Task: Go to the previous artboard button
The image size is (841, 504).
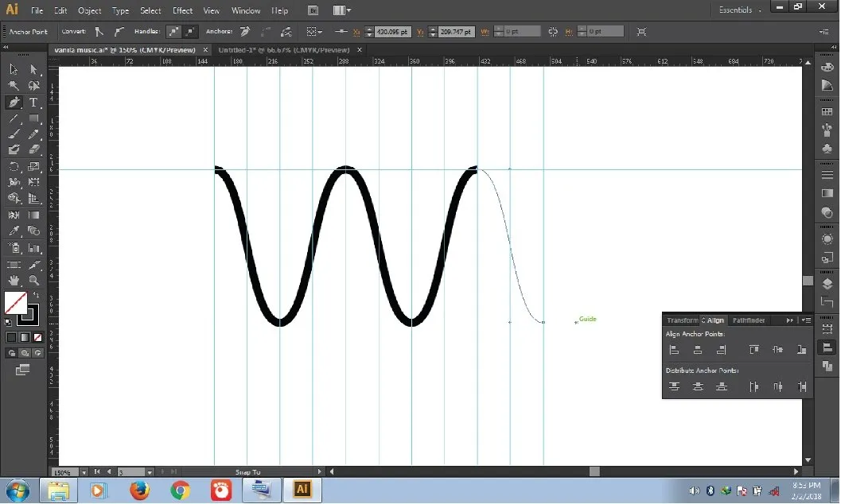Action: coord(110,472)
